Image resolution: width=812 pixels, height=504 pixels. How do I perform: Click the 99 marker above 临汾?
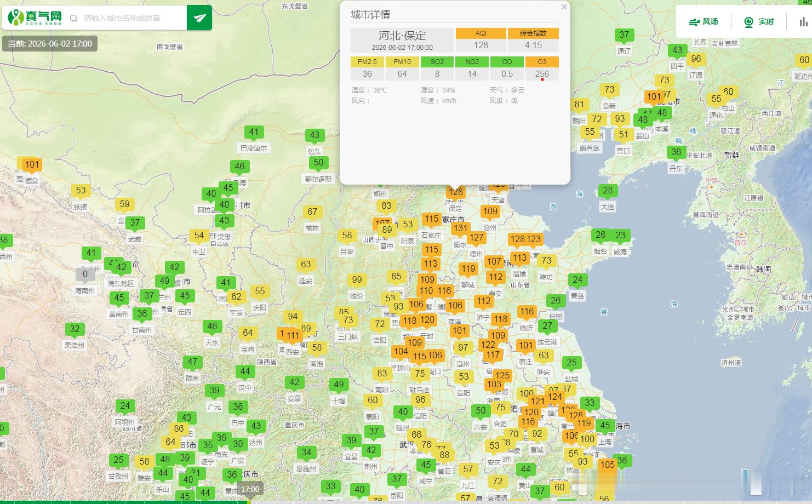coord(357,280)
